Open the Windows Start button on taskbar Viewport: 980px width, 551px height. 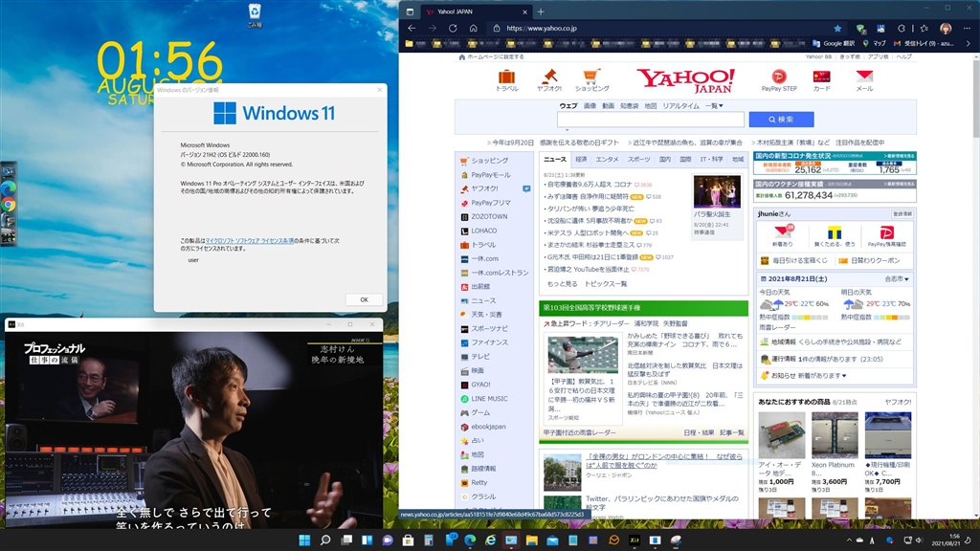pyautogui.click(x=304, y=540)
